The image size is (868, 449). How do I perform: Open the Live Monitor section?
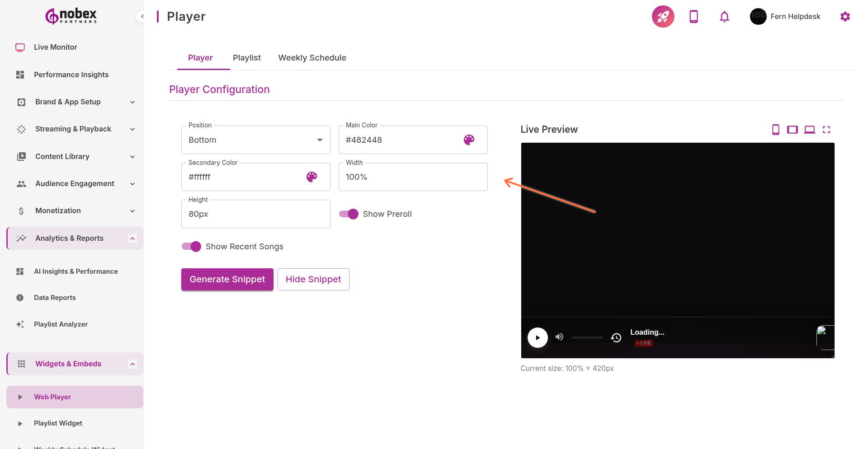click(55, 47)
